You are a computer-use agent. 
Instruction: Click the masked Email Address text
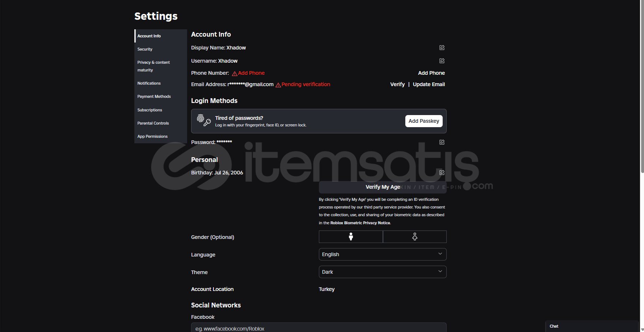[x=250, y=84]
